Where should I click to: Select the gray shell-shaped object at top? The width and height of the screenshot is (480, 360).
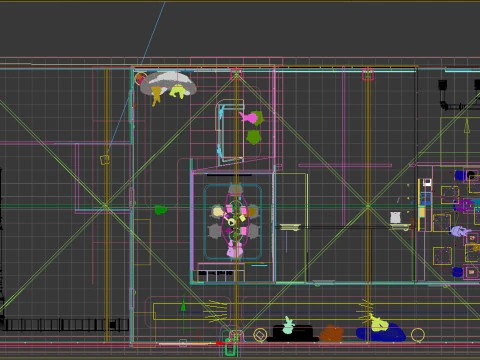tap(169, 83)
